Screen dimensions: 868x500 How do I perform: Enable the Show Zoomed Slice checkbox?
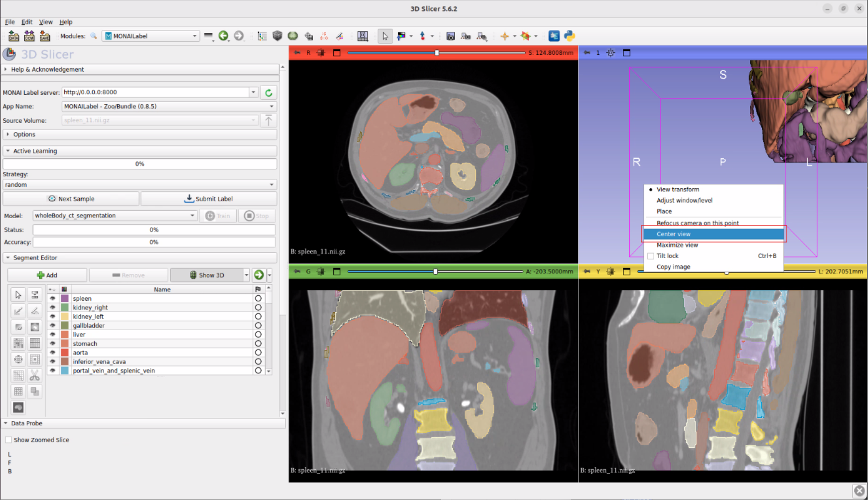pyautogui.click(x=8, y=440)
